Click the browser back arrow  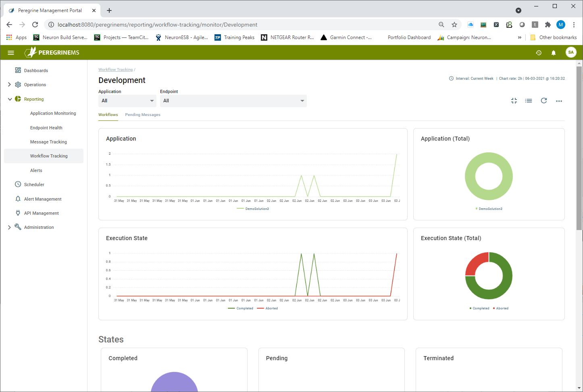pos(9,25)
